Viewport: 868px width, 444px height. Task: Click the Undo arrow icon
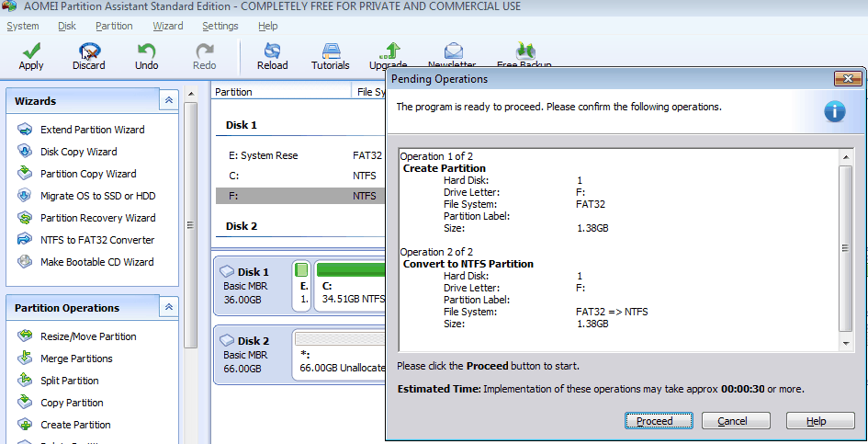tap(147, 51)
